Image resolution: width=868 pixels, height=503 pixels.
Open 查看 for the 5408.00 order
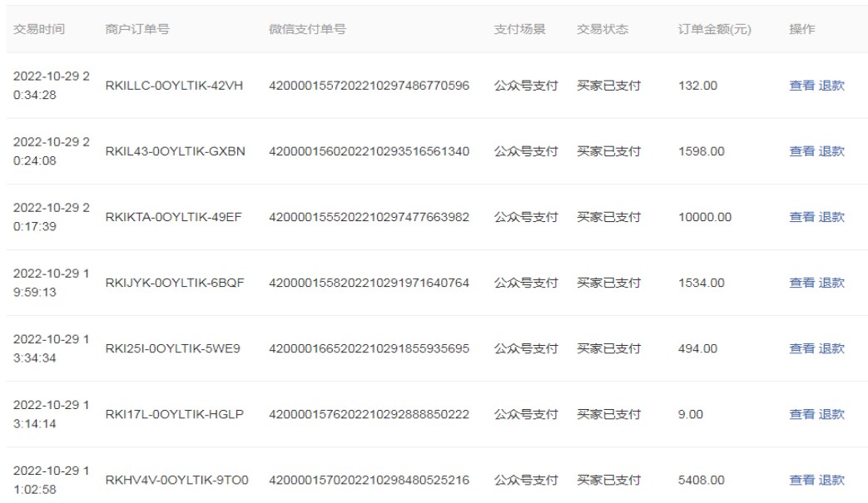coord(801,480)
